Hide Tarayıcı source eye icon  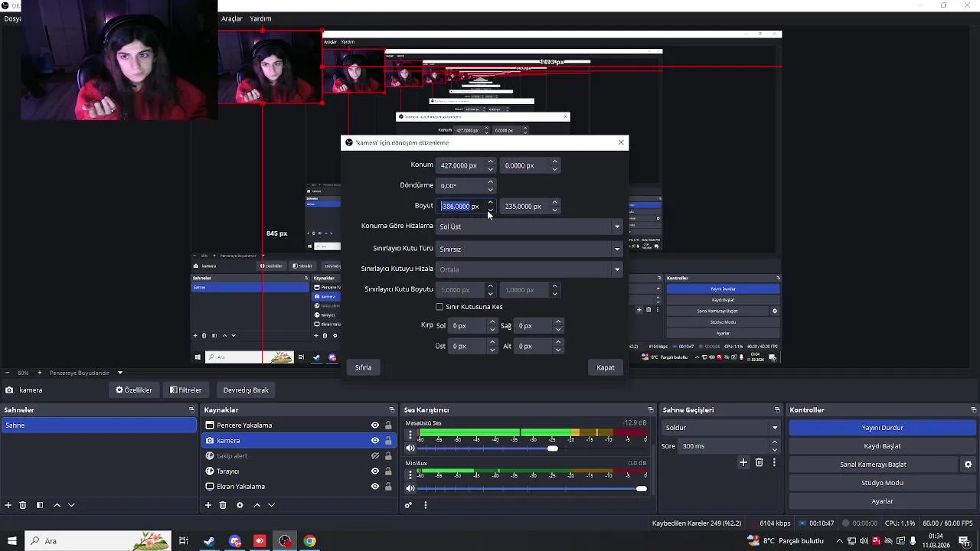(375, 471)
